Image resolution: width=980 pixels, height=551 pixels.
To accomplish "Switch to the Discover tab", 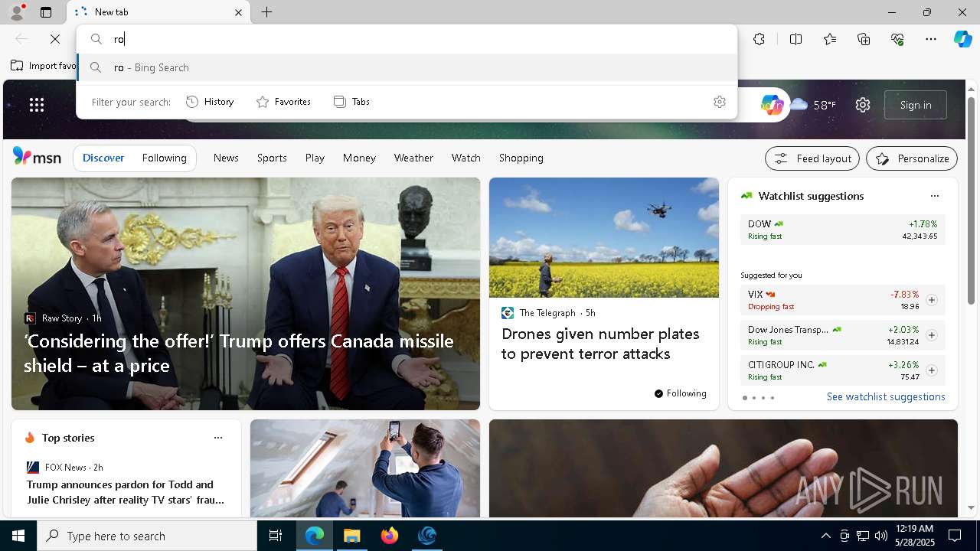I will [103, 158].
